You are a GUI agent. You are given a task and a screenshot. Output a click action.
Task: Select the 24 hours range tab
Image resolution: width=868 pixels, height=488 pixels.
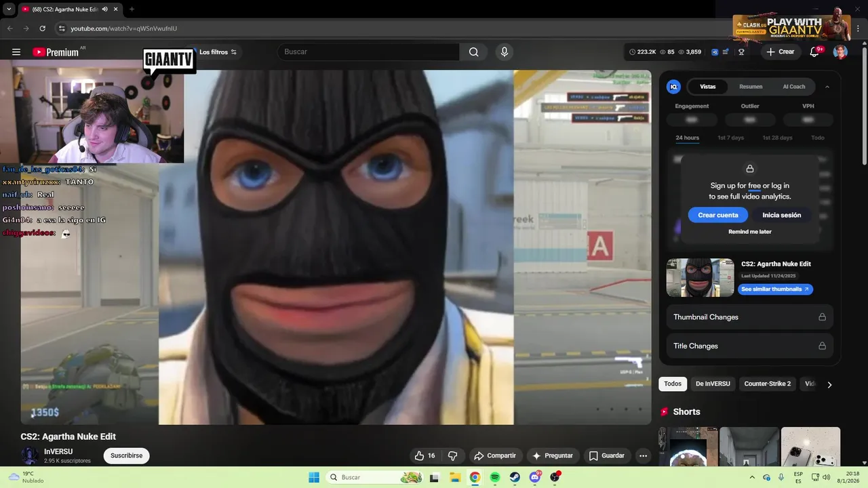tap(687, 138)
